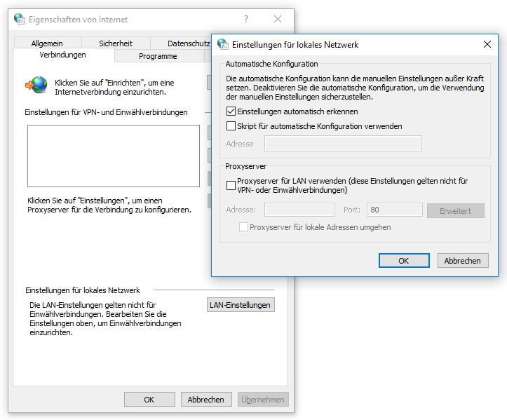
Task: Close the LAN settings dialog
Action: (x=487, y=44)
